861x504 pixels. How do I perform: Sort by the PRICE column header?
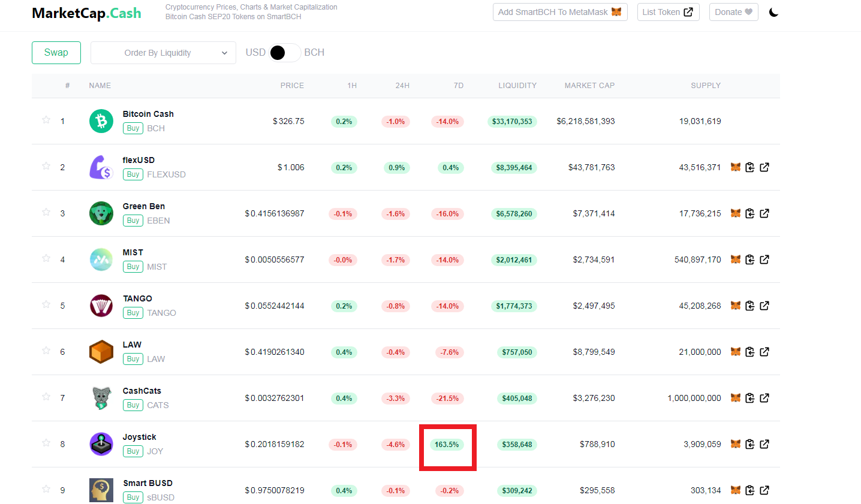(292, 86)
